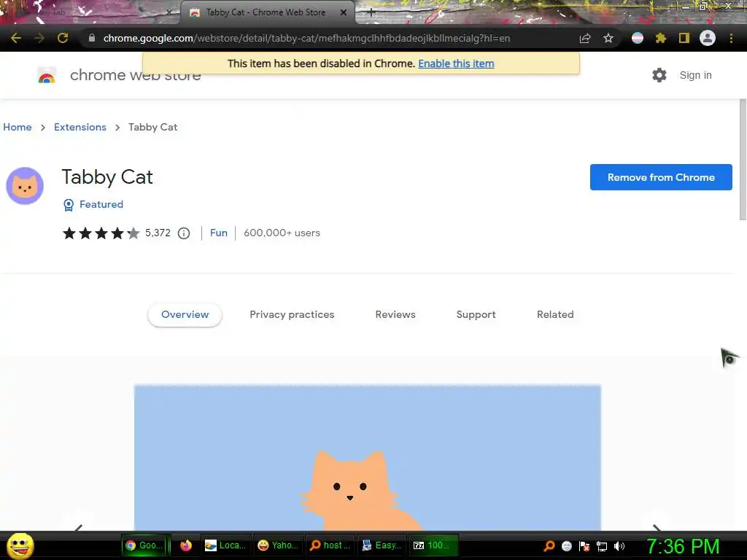Click the 7:36 PM clock
Screen dimensions: 747x560
click(683, 546)
